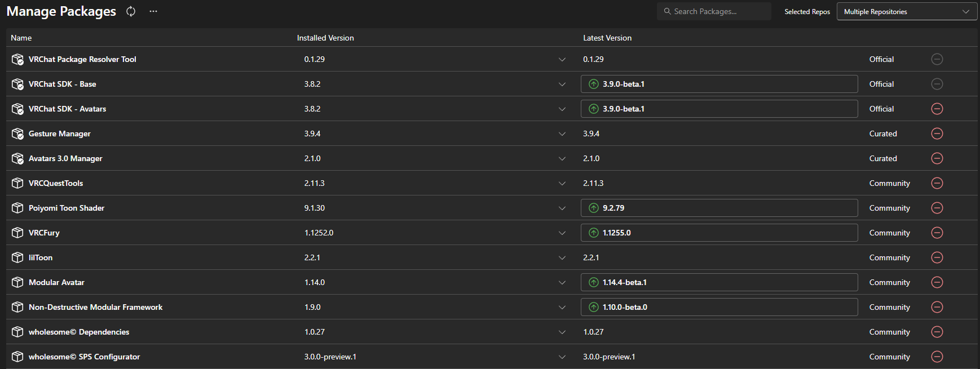The height and width of the screenshot is (369, 980).
Task: Expand version dropdown for Gesture Manager
Action: 562,134
